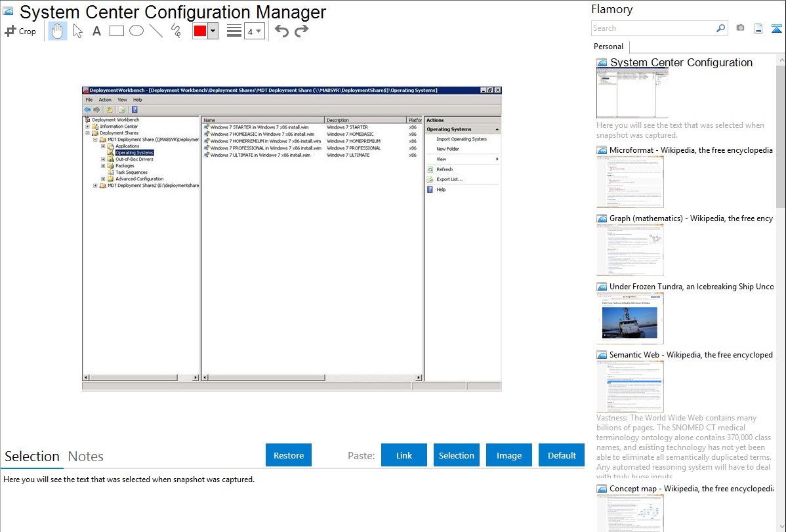Select the arrow pointer tool
This screenshot has width=786, height=532.
coord(77,31)
